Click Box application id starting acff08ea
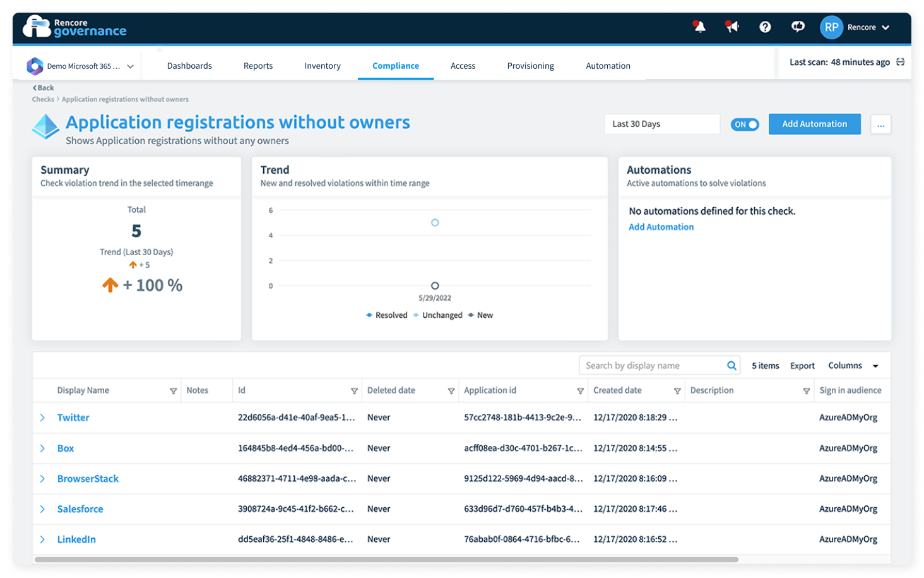 523,448
